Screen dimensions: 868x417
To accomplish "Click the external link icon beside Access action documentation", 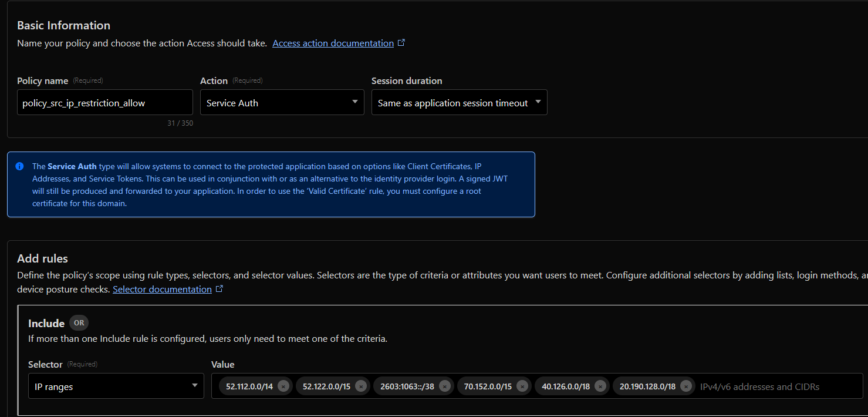I will 401,42.
